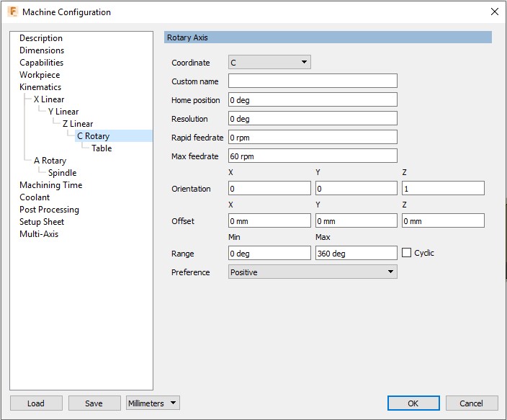The width and height of the screenshot is (507, 420).
Task: Select X Linear axis in tree
Action: (x=49, y=99)
